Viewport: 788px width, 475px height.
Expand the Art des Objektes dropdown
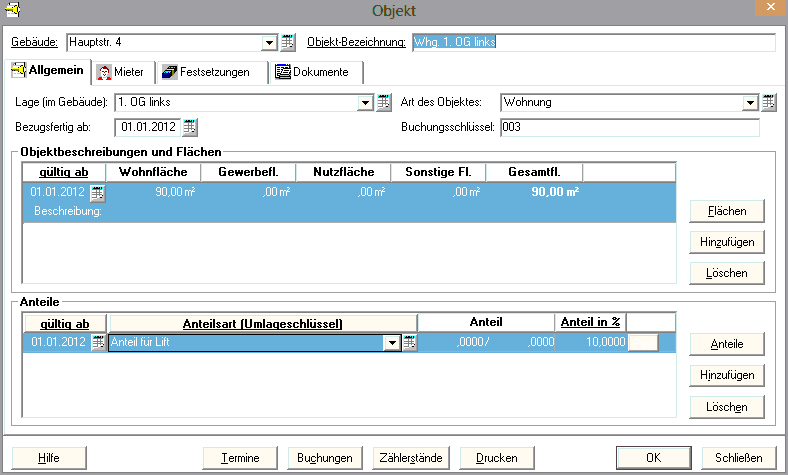coord(750,102)
